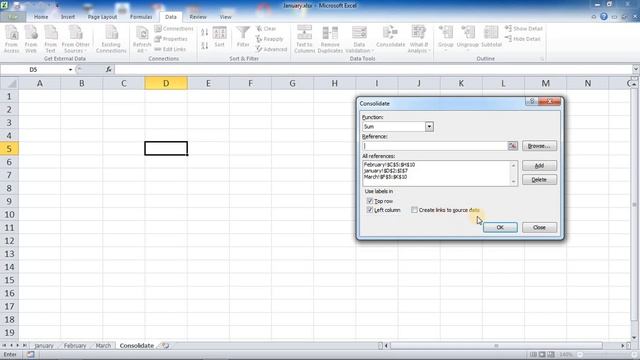Open the Sort dialog icon
This screenshot has width=640, height=360.
[x=220, y=37]
